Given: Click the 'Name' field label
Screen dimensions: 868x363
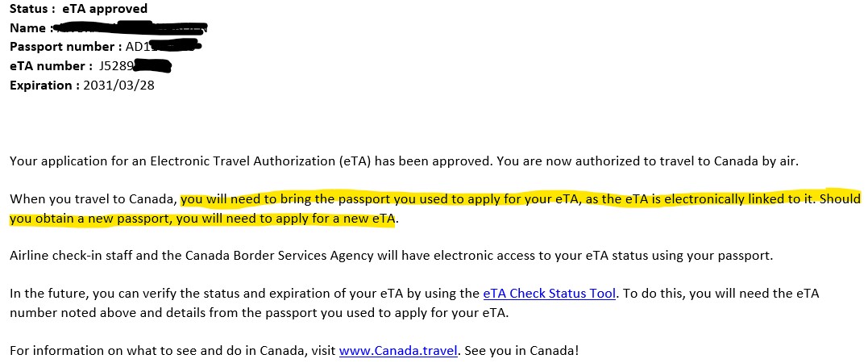Looking at the screenshot, I should click(x=27, y=27).
